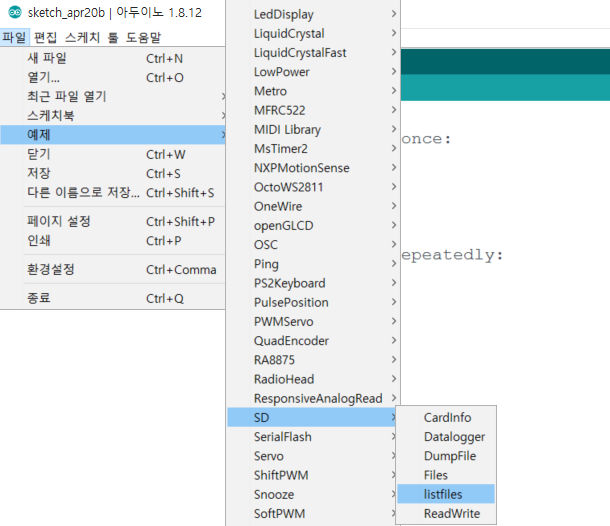610x526 pixels.
Task: Select the highlighted SD library entry
Action: tap(311, 417)
